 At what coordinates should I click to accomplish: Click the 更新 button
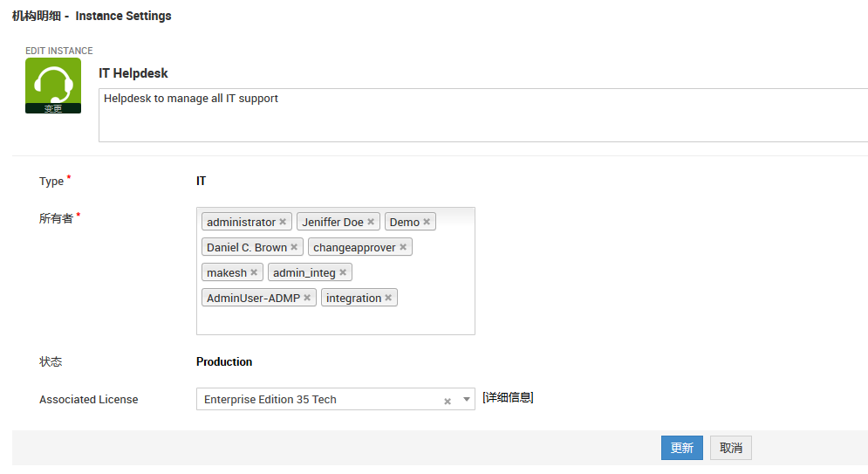point(681,448)
